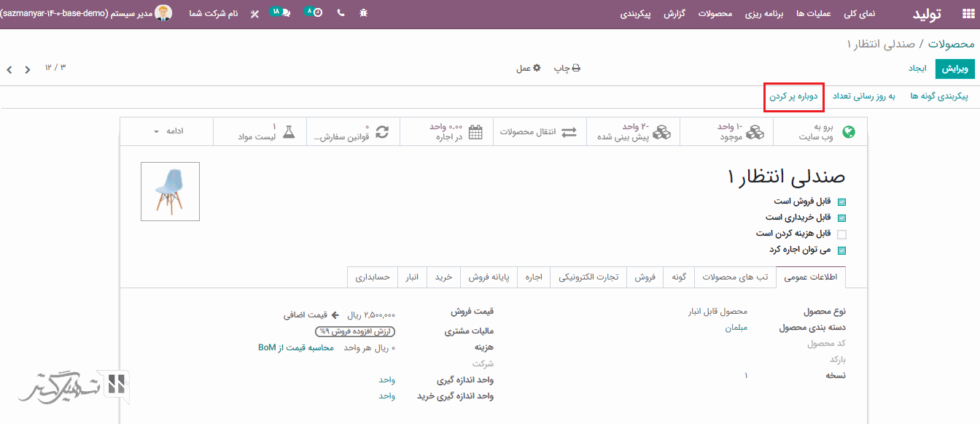This screenshot has width=980, height=424.
Task: Click the sale price '2,500,000 ریال'
Action: [370, 315]
